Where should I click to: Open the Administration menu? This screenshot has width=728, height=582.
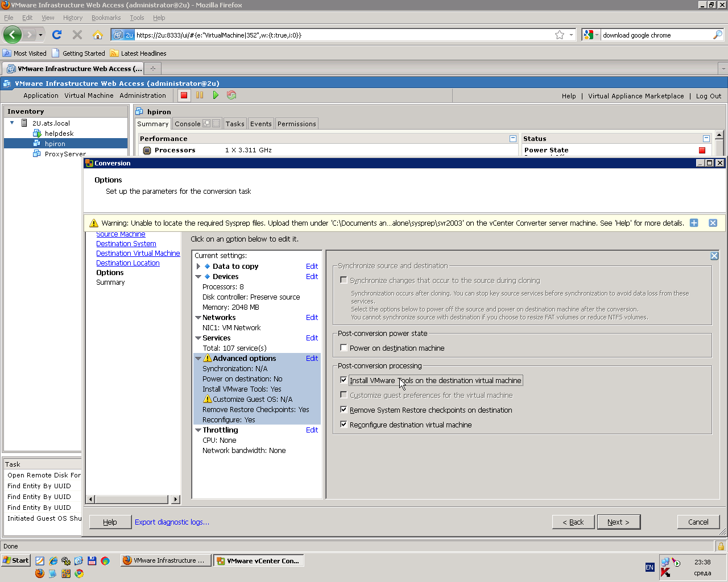[x=143, y=95]
